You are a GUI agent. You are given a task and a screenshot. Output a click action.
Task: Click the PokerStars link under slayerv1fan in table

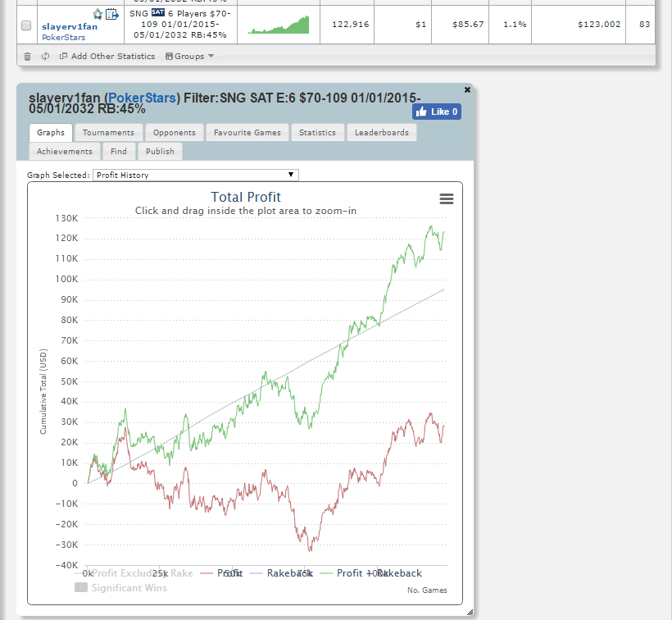[64, 37]
